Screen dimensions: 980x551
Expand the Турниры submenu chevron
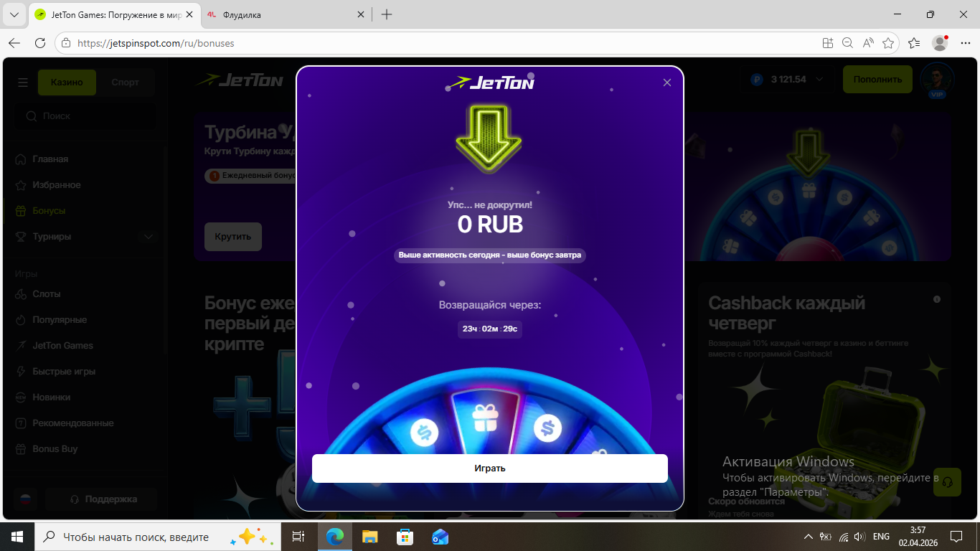[x=149, y=237]
